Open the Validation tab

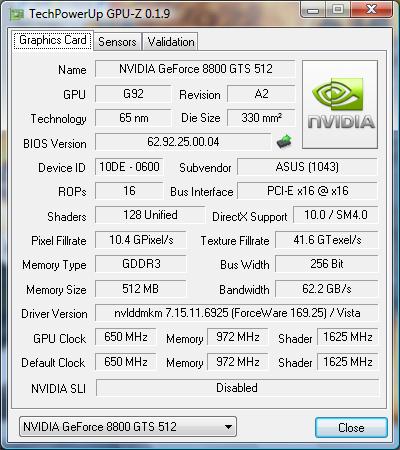pos(171,42)
